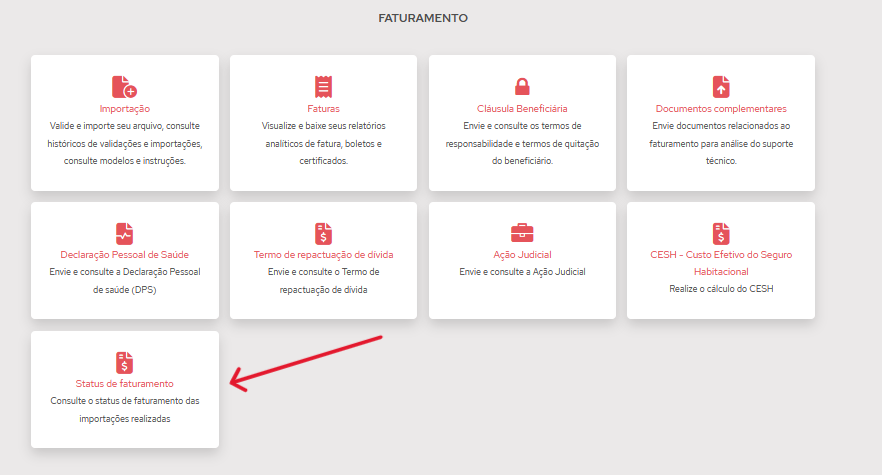
Task: Open CESH - Custo Efetivo do Seguro Habitacional link
Action: (721, 263)
